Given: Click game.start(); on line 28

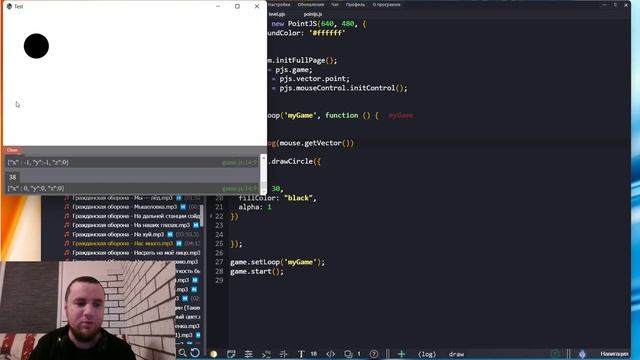Looking at the screenshot, I should [x=257, y=271].
